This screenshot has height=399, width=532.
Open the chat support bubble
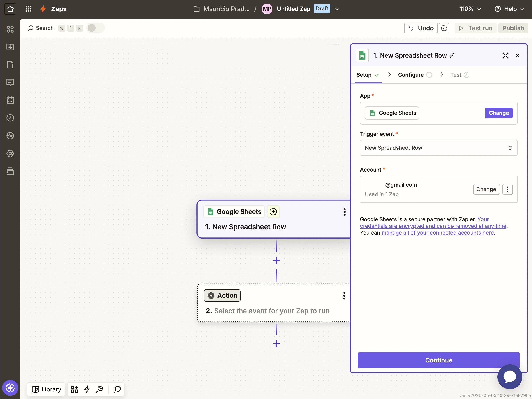(x=510, y=377)
